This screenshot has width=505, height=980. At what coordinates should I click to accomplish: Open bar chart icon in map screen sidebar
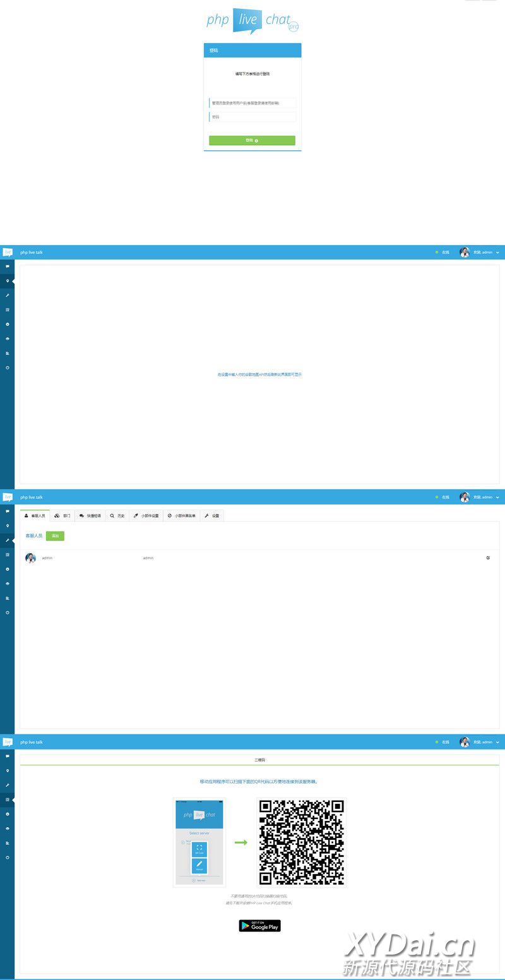(8, 353)
